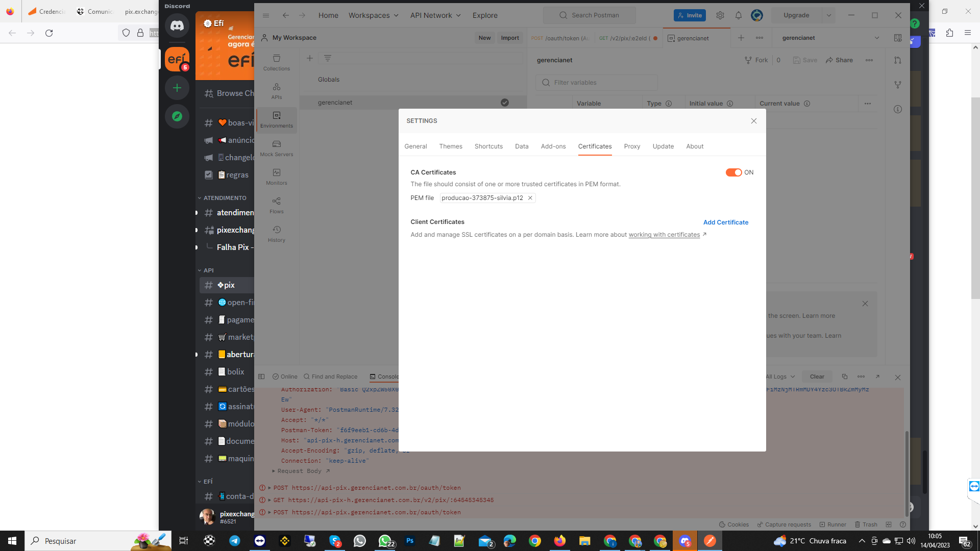Open the environment selector dropdown gerencianet
Image resolution: width=980 pixels, height=551 pixels.
coord(830,38)
